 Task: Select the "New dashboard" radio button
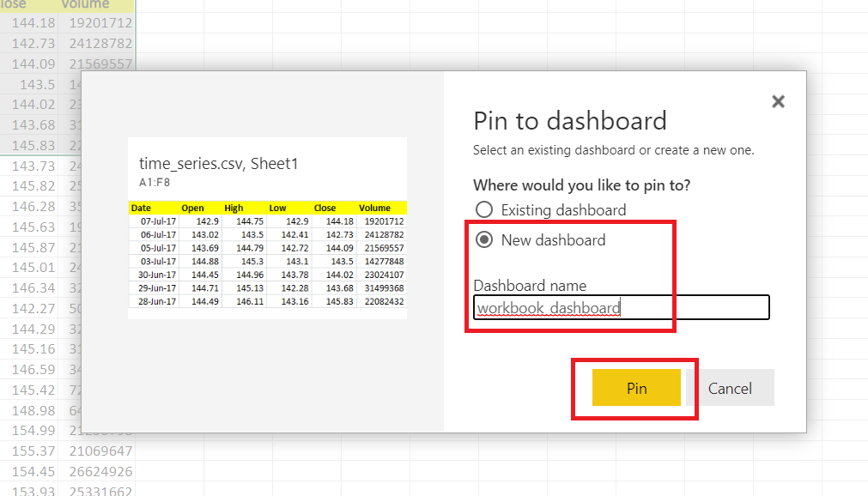484,240
